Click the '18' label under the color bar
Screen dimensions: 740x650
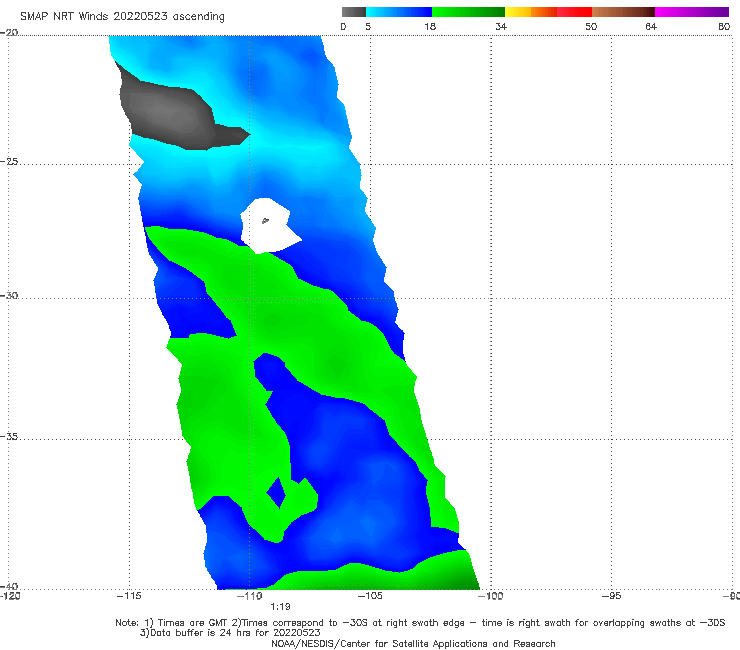[430, 26]
